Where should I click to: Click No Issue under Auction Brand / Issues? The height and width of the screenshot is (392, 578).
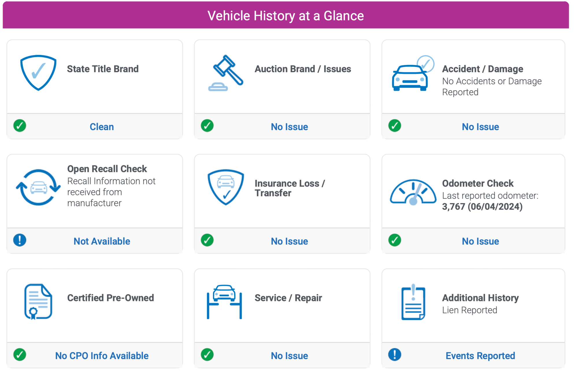289,127
